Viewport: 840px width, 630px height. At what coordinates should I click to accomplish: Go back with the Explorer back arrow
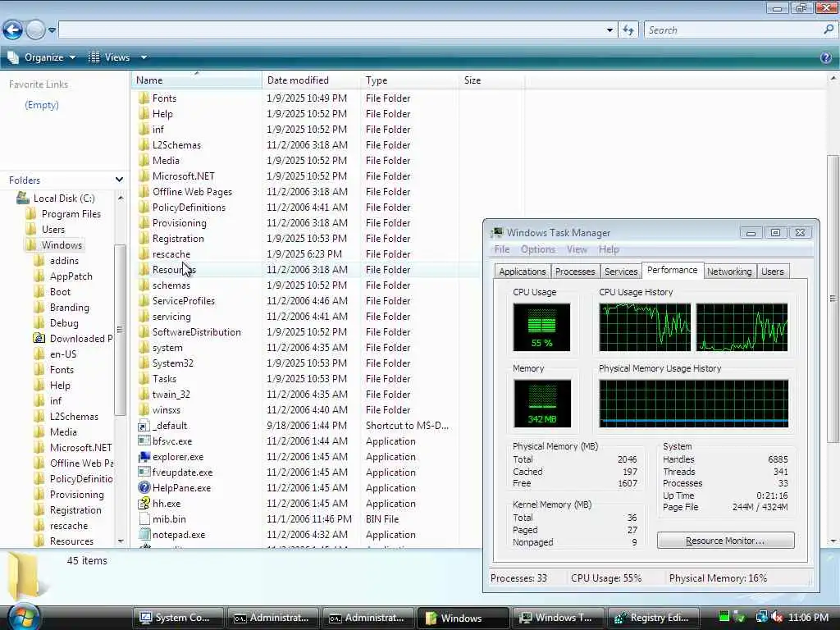click(12, 30)
